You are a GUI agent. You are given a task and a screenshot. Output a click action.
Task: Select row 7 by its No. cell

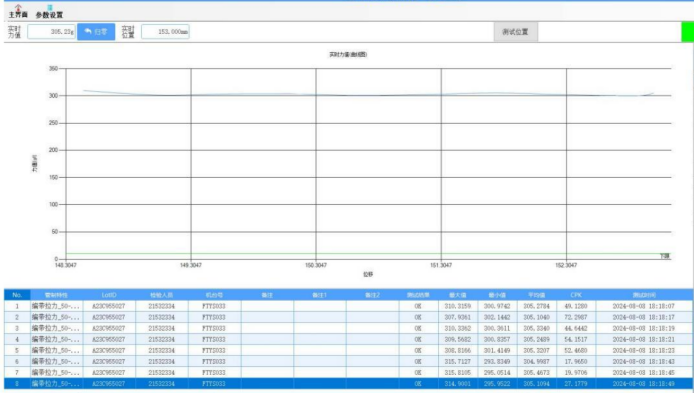(17, 373)
